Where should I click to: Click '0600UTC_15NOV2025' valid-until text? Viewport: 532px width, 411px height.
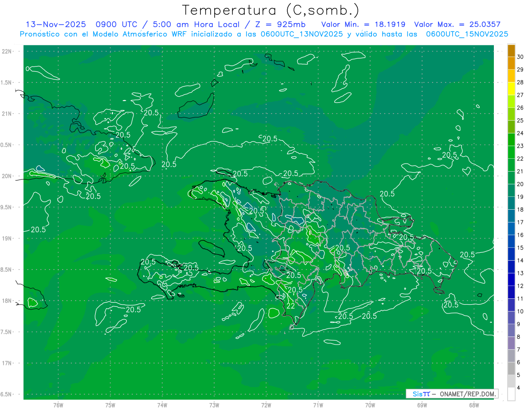(467, 34)
